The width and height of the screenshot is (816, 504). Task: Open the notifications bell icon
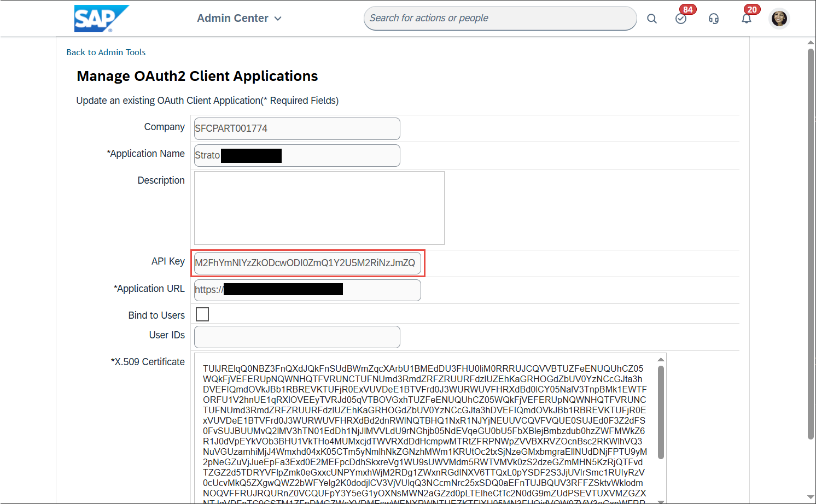[747, 19]
